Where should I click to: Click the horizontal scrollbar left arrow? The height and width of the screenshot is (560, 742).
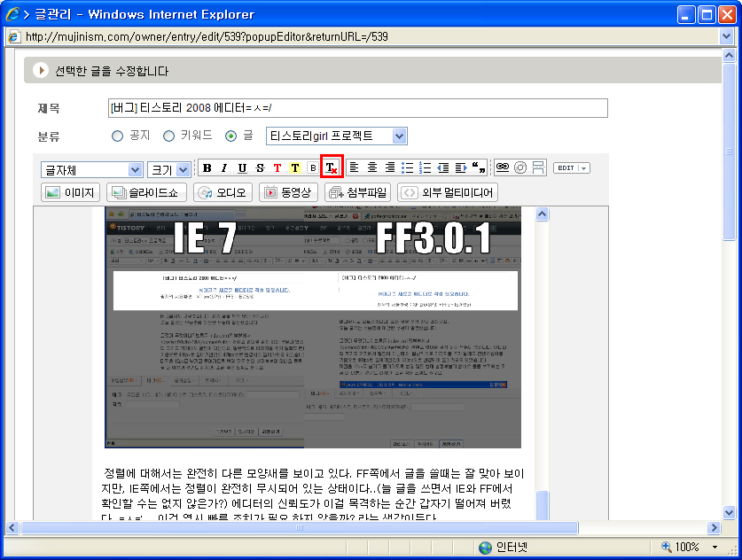(12, 527)
